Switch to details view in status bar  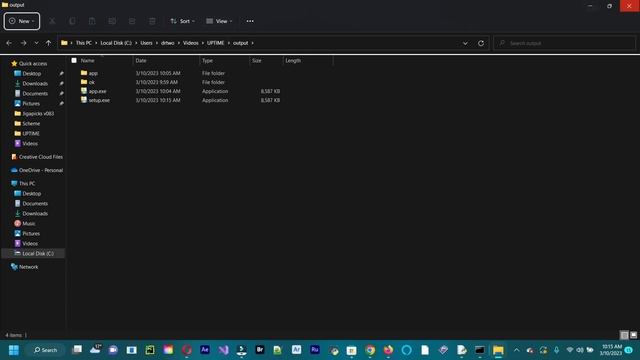(624, 335)
